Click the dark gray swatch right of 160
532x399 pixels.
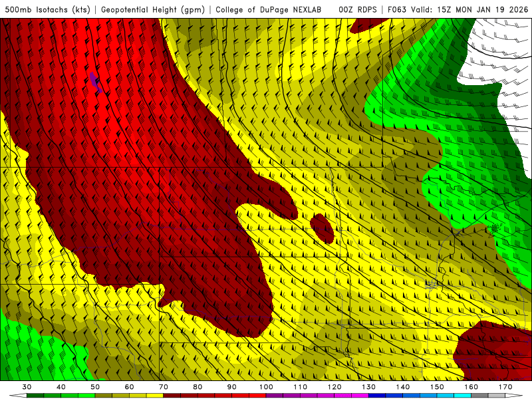pos(479,395)
